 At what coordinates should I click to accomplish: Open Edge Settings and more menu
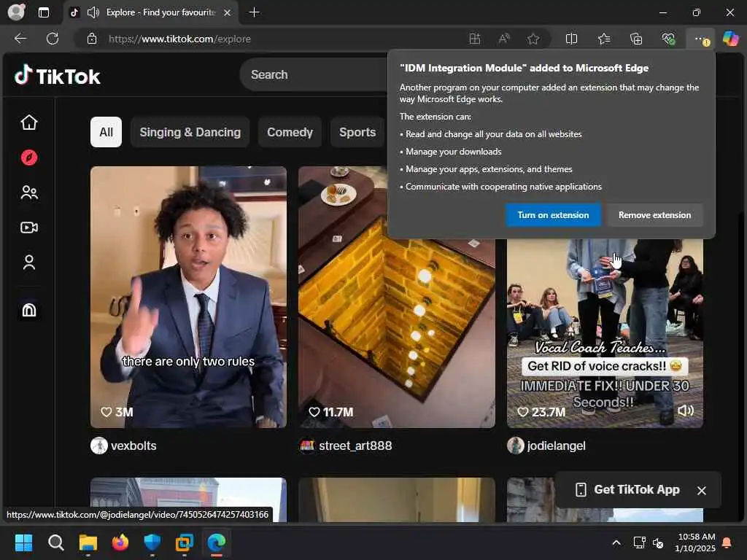pyautogui.click(x=700, y=39)
